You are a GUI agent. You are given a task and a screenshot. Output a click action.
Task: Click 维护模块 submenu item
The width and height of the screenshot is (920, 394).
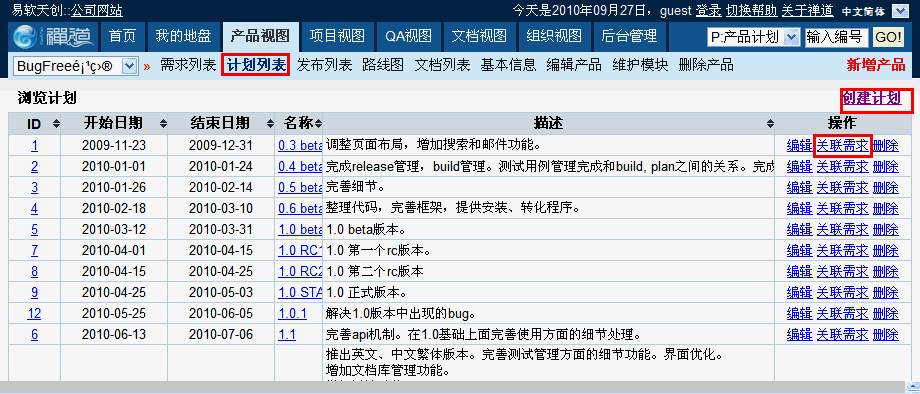[x=640, y=65]
